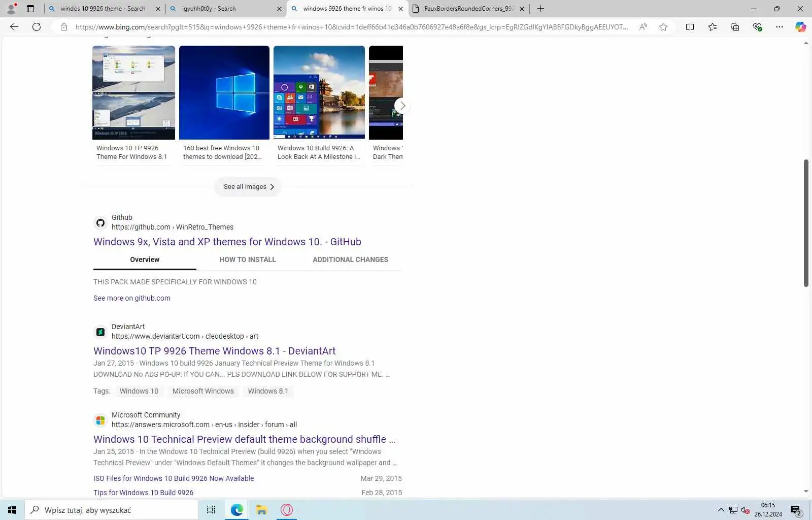Viewport: 812px width, 520px height.
Task: Open a new tab with plus icon
Action: [540, 9]
